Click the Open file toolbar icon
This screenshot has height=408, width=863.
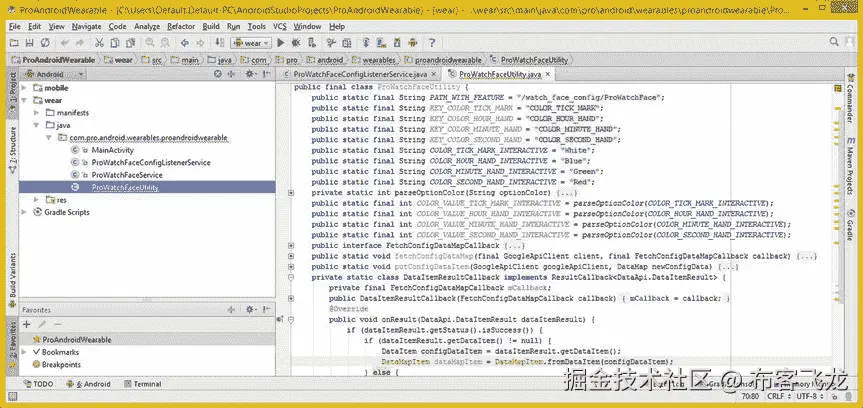(x=14, y=43)
